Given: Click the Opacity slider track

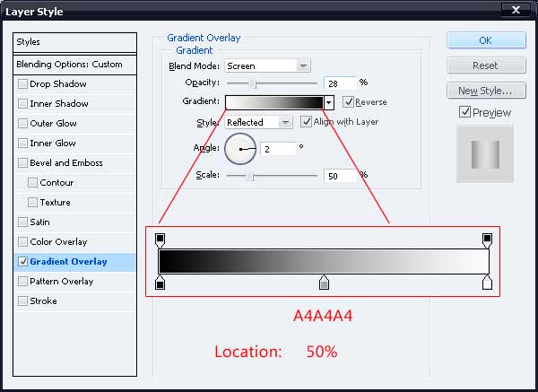Looking at the screenshot, I should [273, 83].
